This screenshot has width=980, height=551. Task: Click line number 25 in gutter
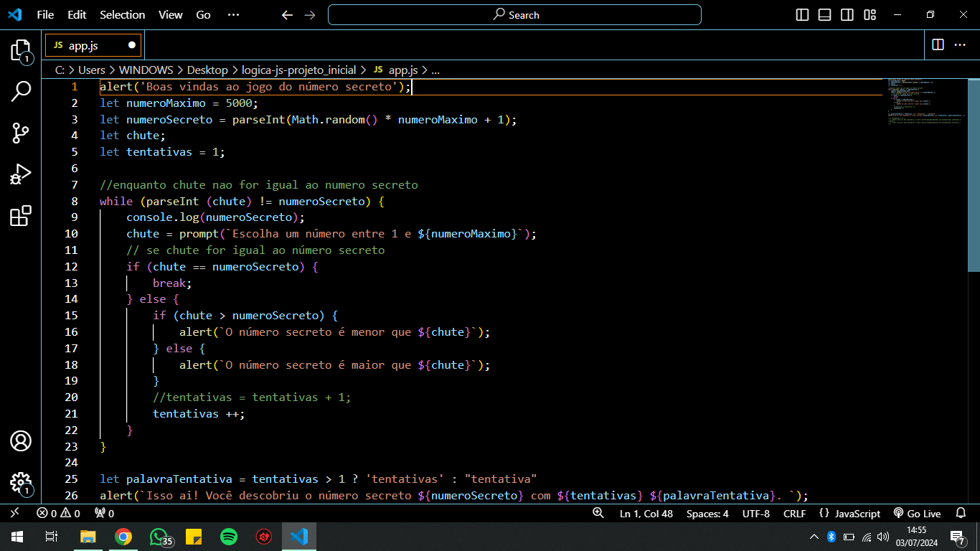click(71, 479)
